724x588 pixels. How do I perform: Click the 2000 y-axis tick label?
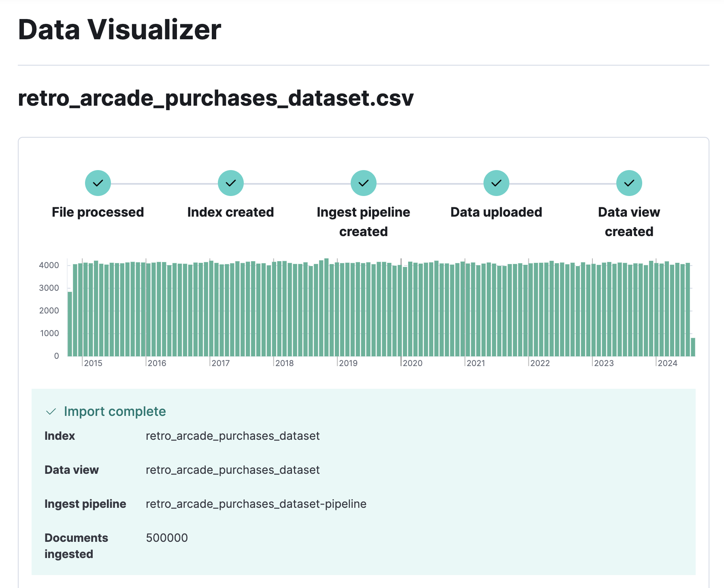[x=49, y=311]
